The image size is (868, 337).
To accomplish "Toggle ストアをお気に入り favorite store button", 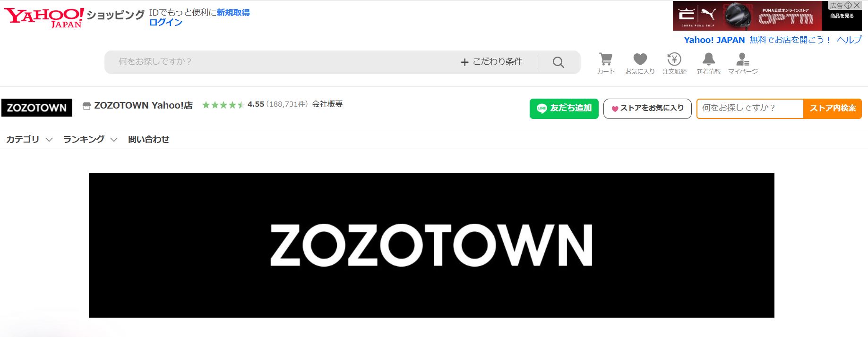I will click(x=647, y=109).
